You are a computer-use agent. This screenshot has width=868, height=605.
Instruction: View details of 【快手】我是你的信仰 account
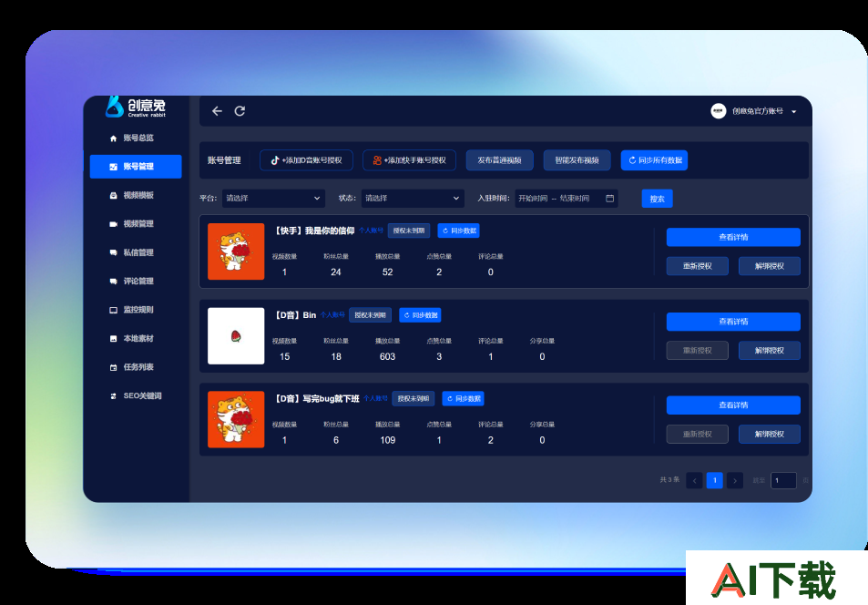733,237
